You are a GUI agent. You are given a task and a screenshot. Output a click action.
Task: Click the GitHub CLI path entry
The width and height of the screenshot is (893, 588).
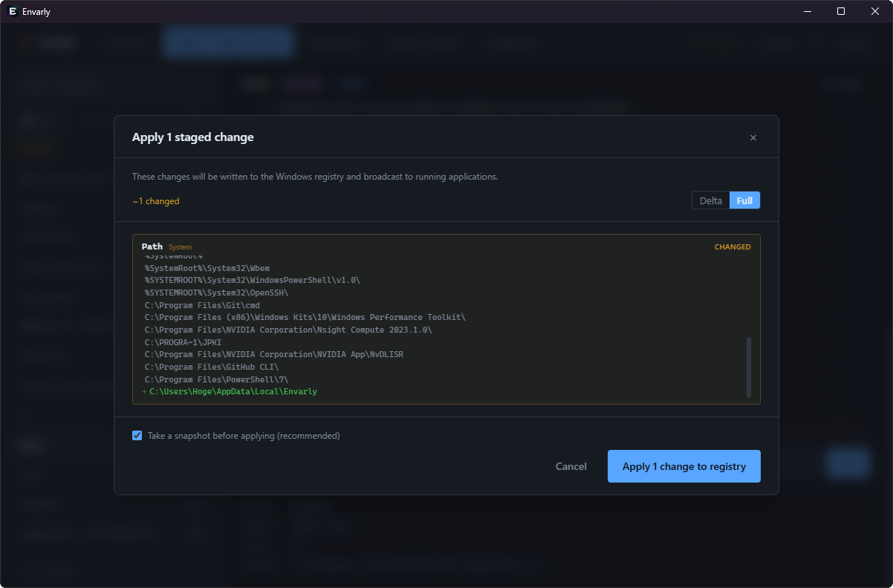[212, 367]
